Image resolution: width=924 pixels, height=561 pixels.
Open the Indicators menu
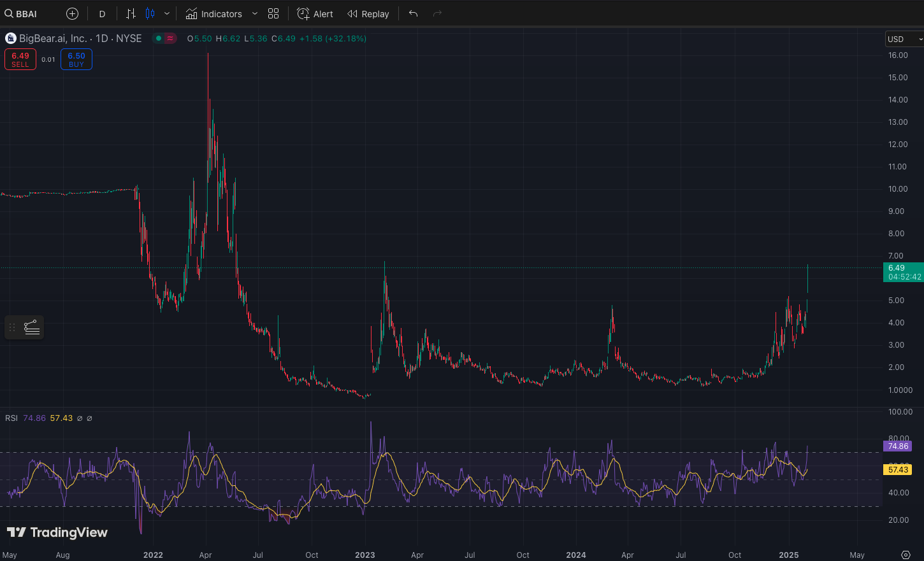click(214, 13)
